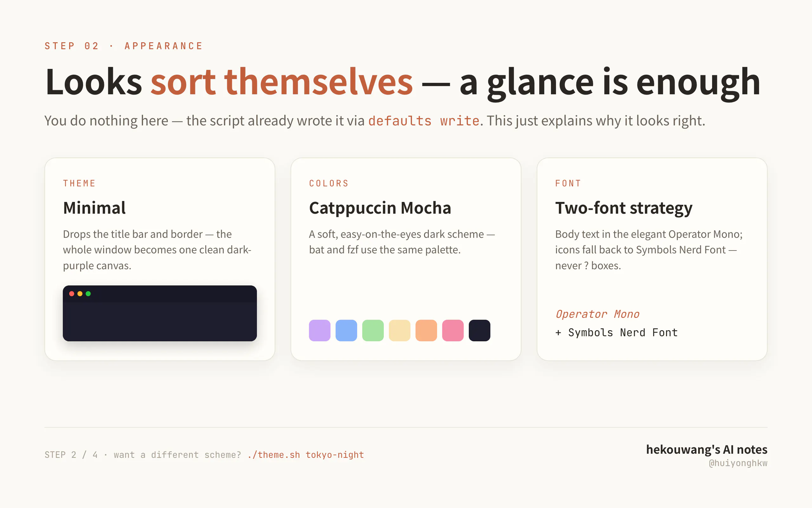Image resolution: width=812 pixels, height=508 pixels.
Task: Select the green color swatch
Action: coord(373,330)
